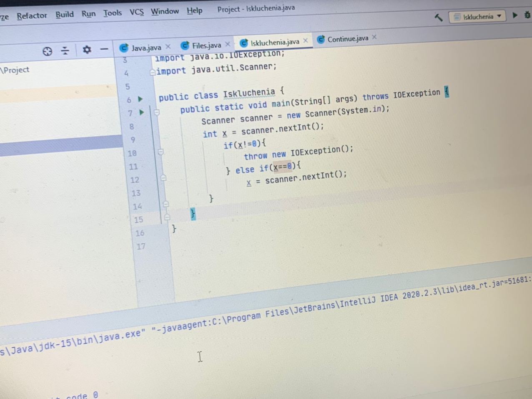Click the java.exe command line in console
The height and width of the screenshot is (399, 532).
coord(266,315)
